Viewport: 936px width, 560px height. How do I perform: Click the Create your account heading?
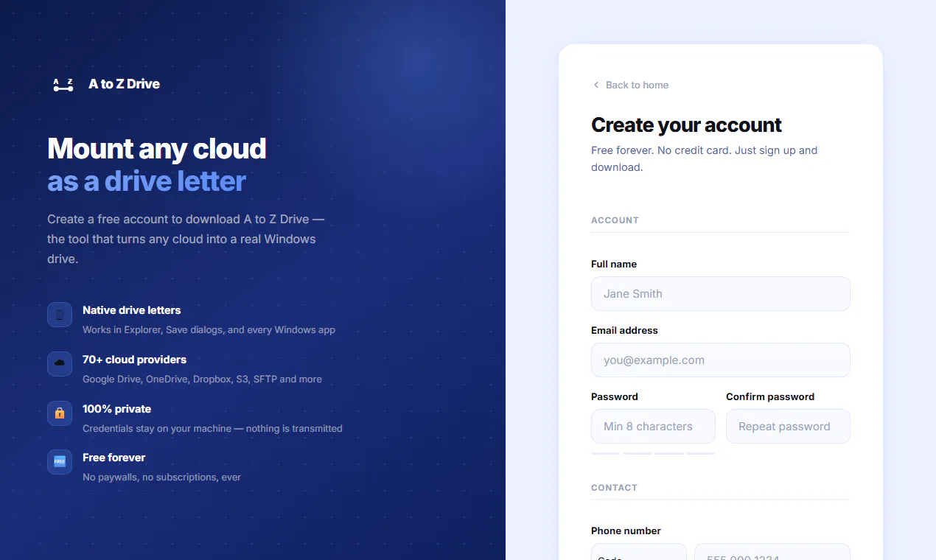pyautogui.click(x=686, y=125)
